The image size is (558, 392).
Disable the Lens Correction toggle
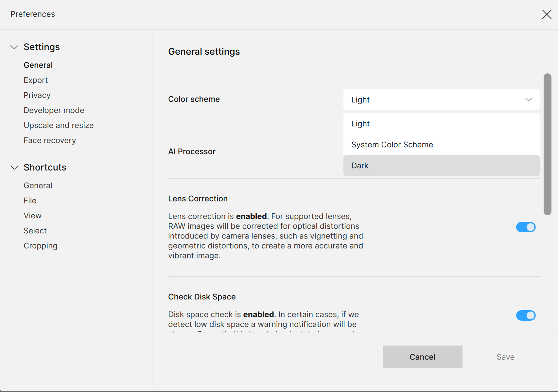[526, 227]
